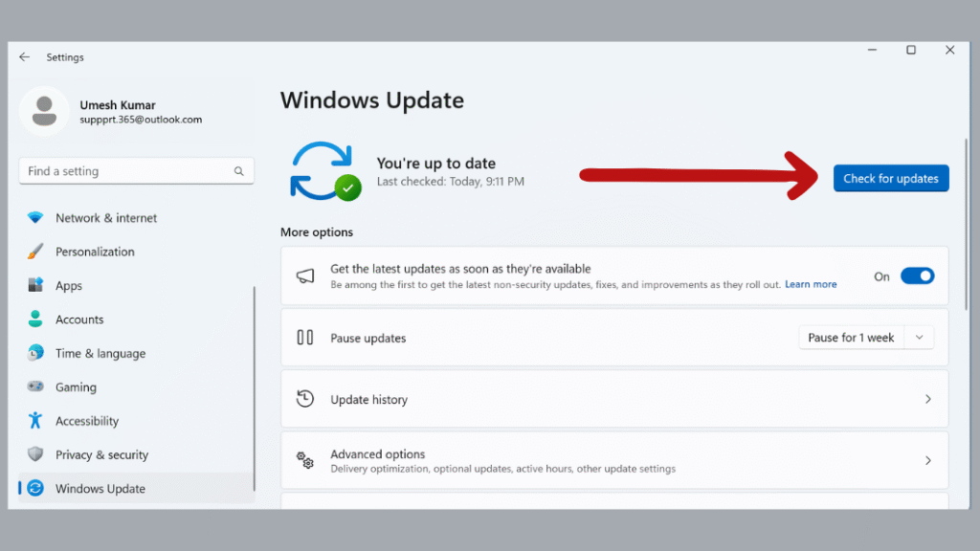This screenshot has width=980, height=551.
Task: Click the "Settings" window title text
Action: click(65, 56)
